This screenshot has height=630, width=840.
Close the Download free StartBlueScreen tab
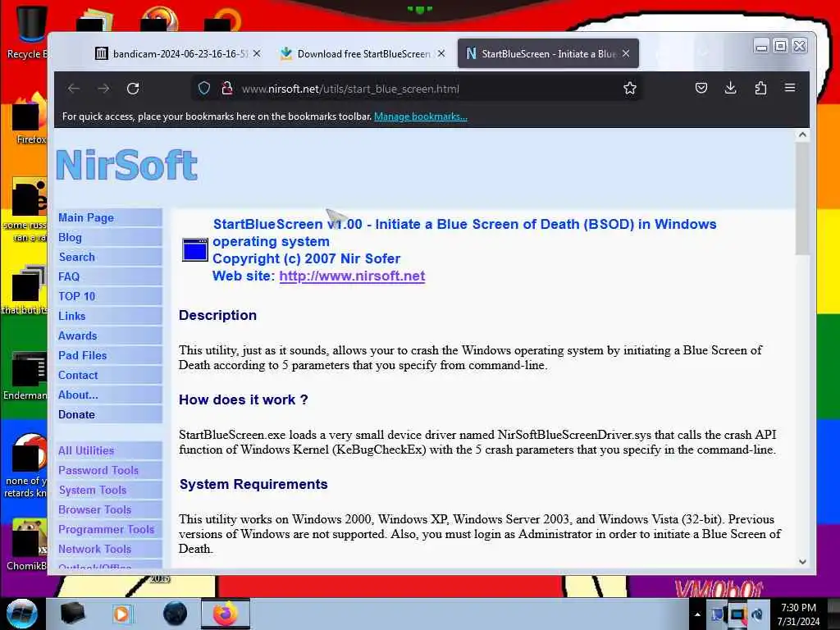point(441,53)
